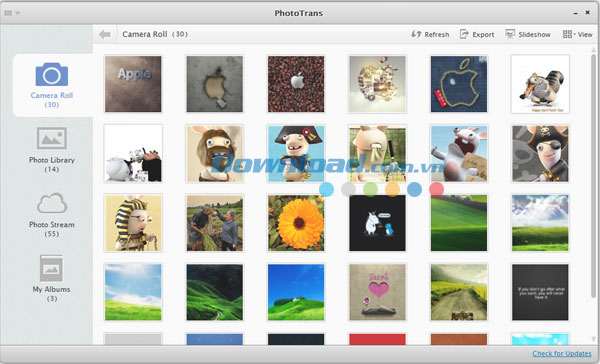The image size is (600, 364).
Task: Click the scrollbar down arrow
Action: tap(593, 339)
